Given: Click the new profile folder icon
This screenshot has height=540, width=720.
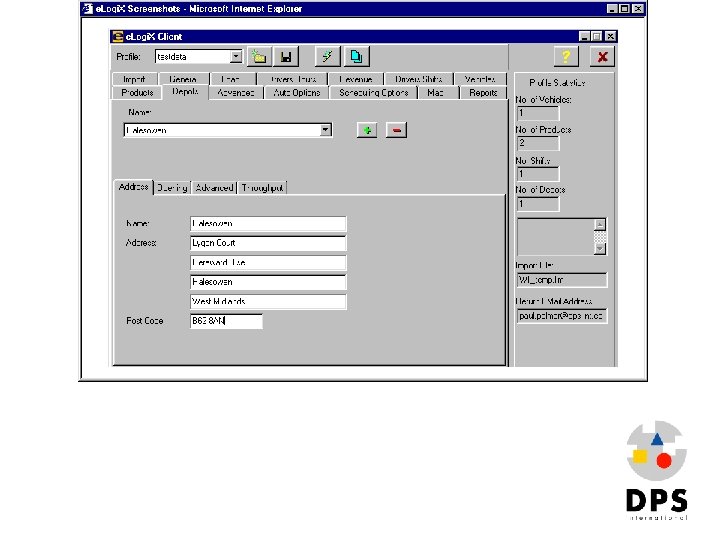Looking at the screenshot, I should click(259, 57).
